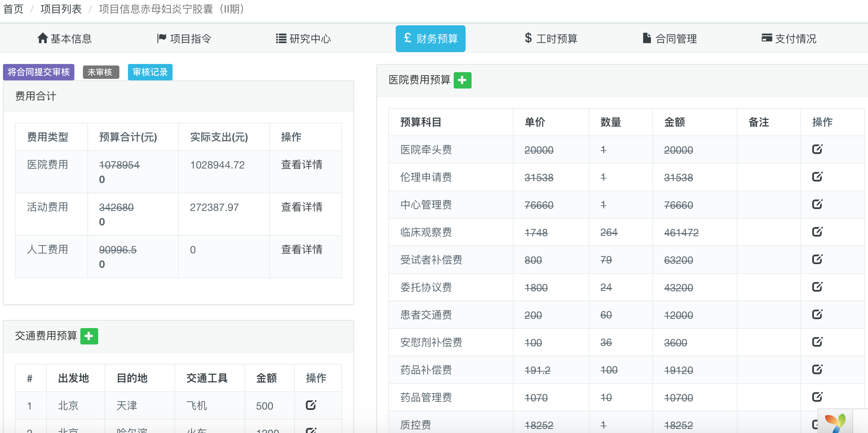The height and width of the screenshot is (433, 868).
Task: Switch to the 项目指令 tab
Action: [x=184, y=38]
